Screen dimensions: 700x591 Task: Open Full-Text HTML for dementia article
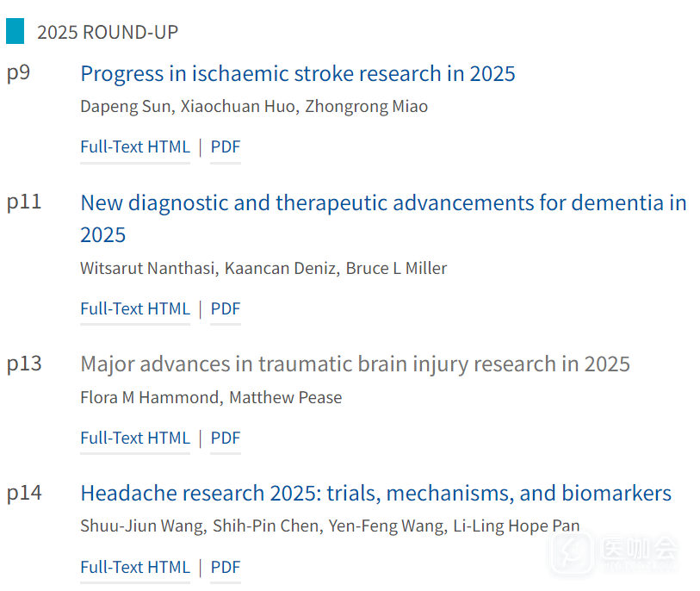tap(135, 308)
